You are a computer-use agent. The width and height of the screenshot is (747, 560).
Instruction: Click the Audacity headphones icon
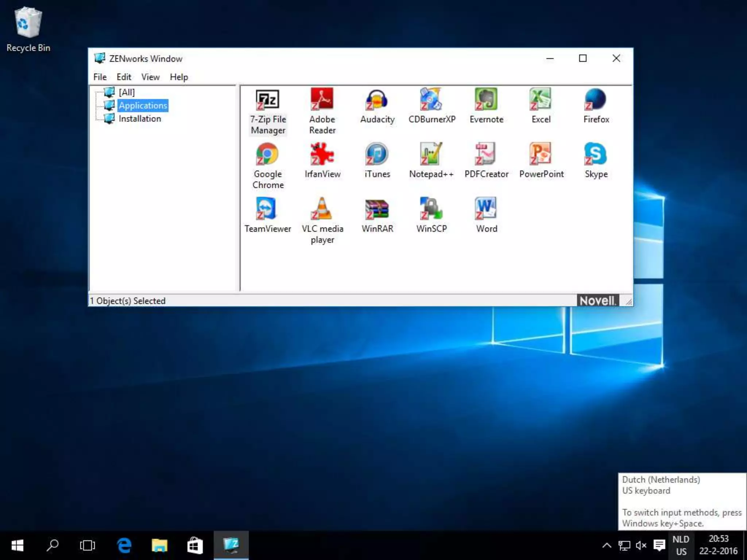pos(377,100)
